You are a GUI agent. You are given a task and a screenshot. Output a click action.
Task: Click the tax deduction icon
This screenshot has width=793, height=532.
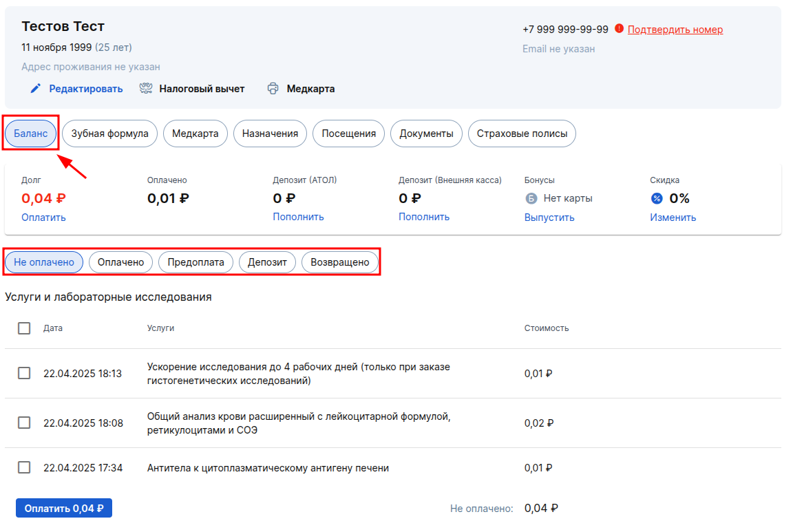[x=146, y=89]
